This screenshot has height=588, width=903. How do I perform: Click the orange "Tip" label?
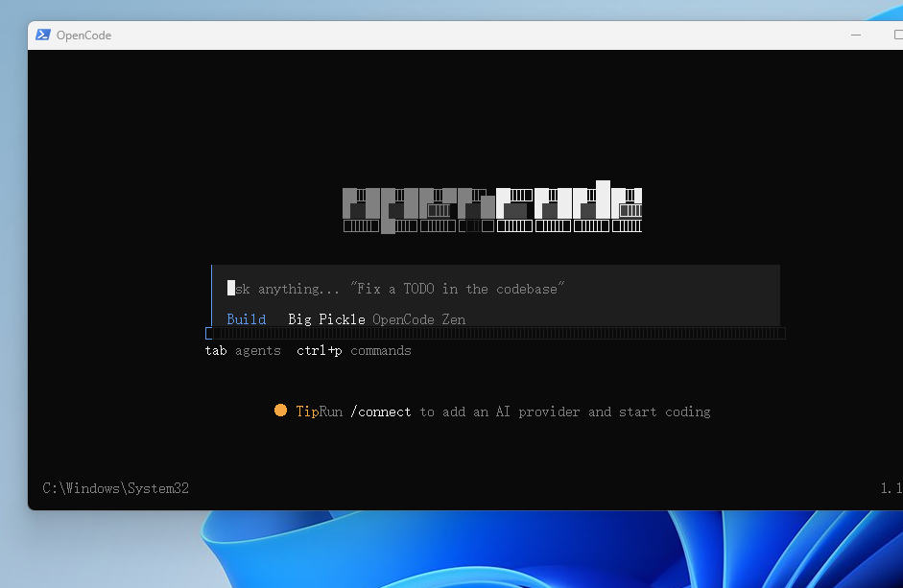pos(307,412)
